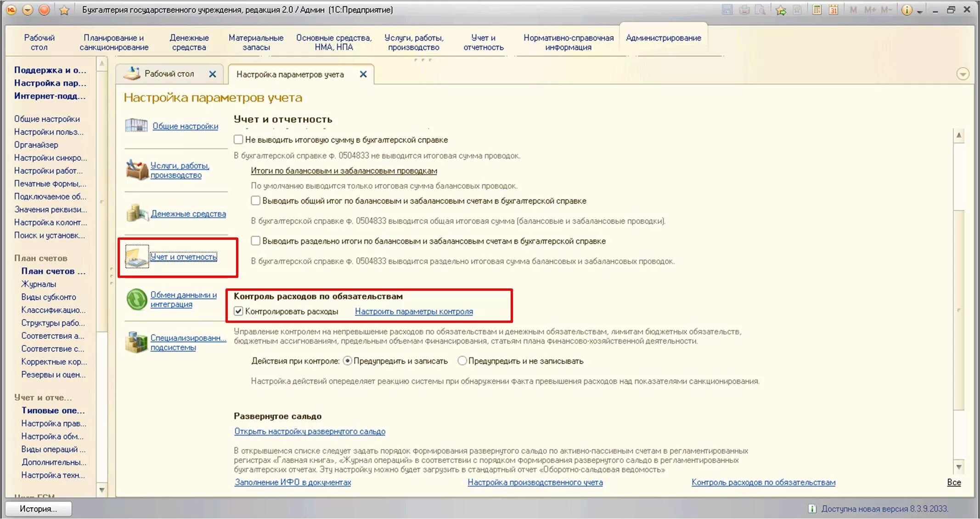Open the Нормативно-справочная информация section
980x519 pixels.
568,42
